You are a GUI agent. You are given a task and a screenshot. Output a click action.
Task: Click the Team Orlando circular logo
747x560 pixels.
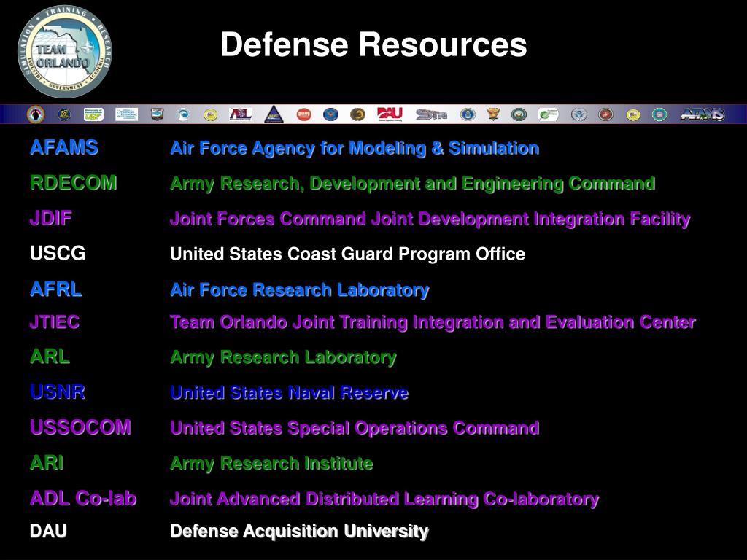pos(65,52)
